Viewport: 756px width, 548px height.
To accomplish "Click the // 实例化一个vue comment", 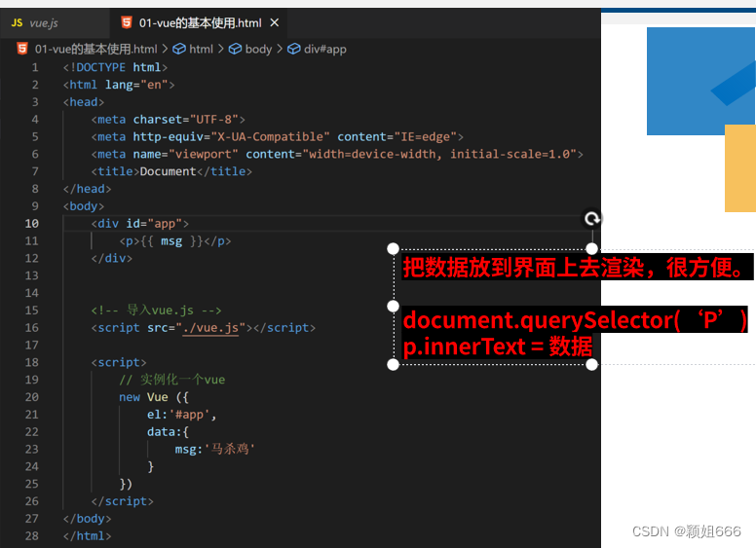I will [172, 380].
